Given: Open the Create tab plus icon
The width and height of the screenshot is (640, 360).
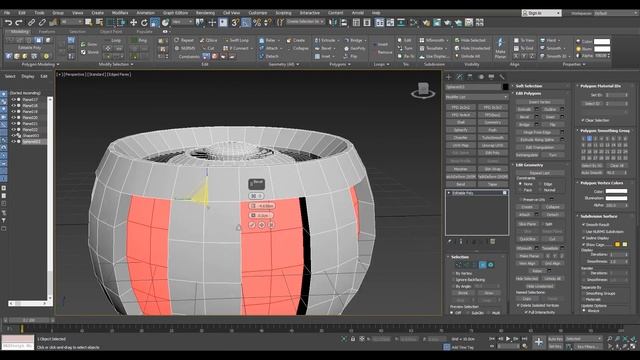Looking at the screenshot, I should pyautogui.click(x=449, y=77).
